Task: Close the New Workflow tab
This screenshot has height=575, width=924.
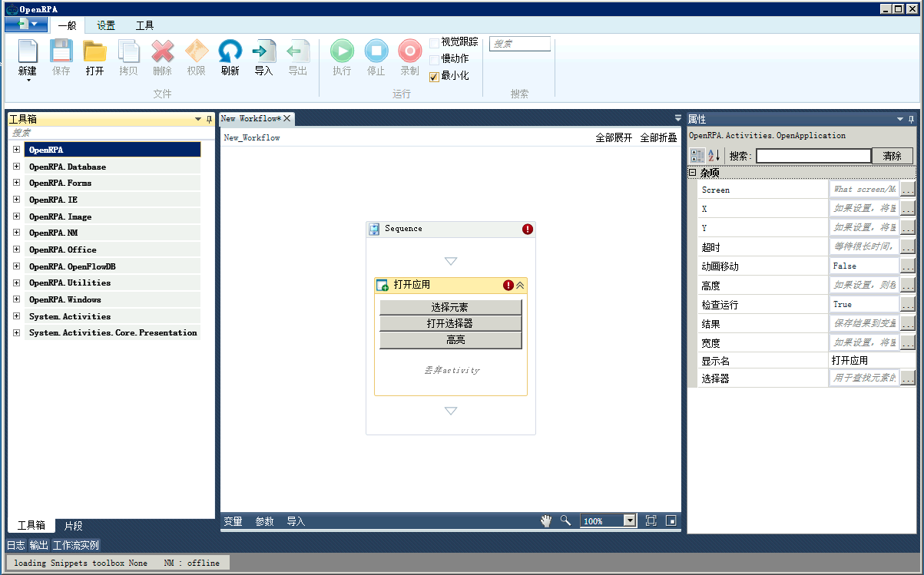Action: tap(287, 118)
